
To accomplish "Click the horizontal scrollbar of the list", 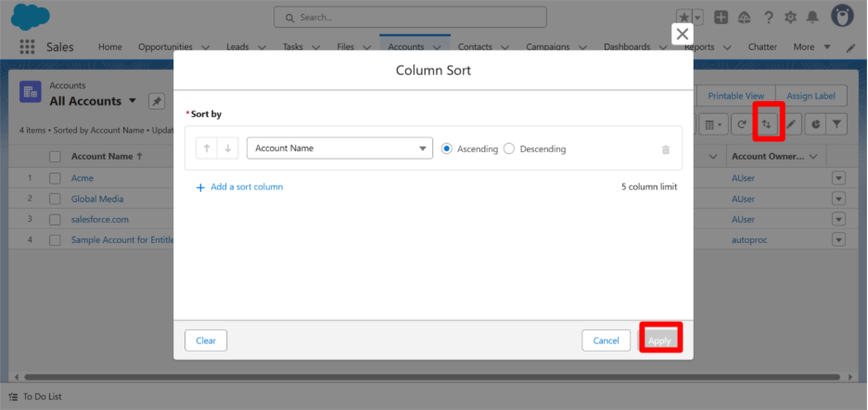I will click(432, 377).
